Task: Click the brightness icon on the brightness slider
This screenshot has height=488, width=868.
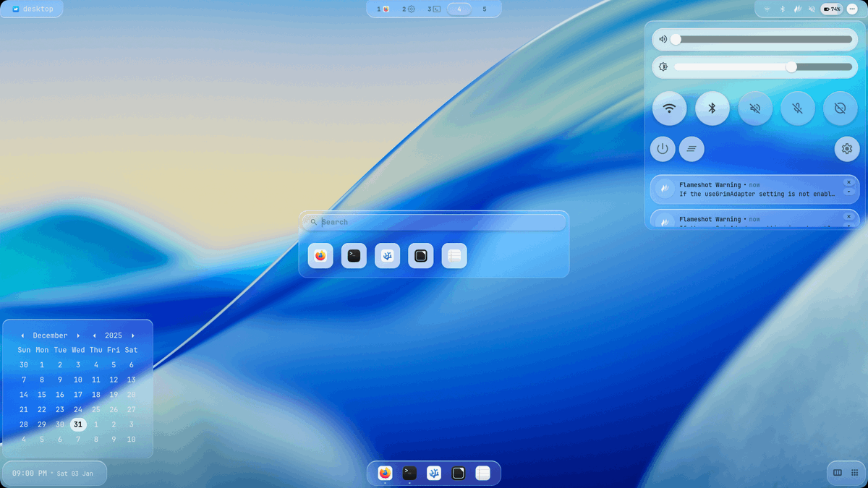Action: pyautogui.click(x=663, y=67)
